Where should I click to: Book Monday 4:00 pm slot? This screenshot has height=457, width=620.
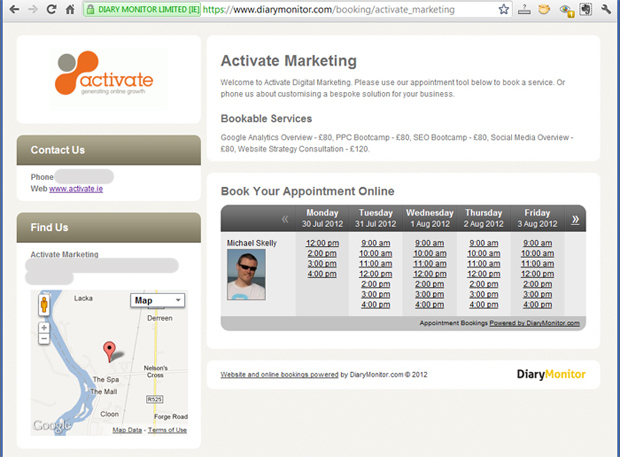322,274
